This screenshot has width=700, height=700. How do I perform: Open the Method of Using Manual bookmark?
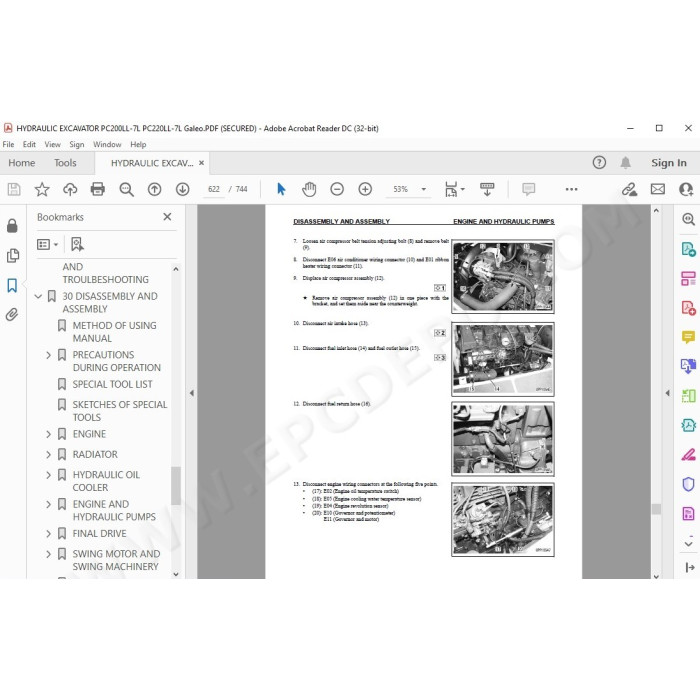click(x=114, y=332)
